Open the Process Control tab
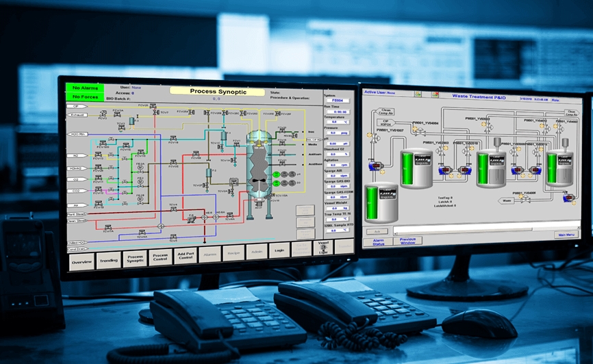This screenshot has height=364, width=593. (160, 257)
